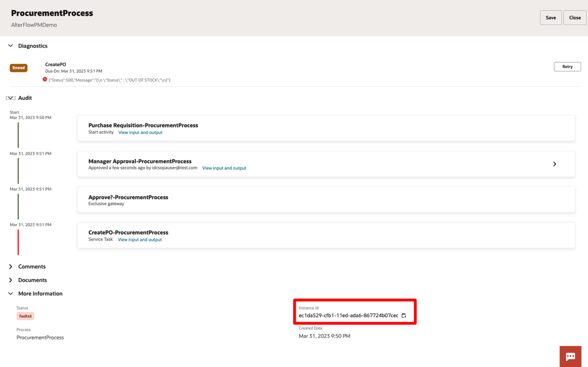Open View input and output for Manager Approval
Screen dimensions: 588x367
[224, 168]
